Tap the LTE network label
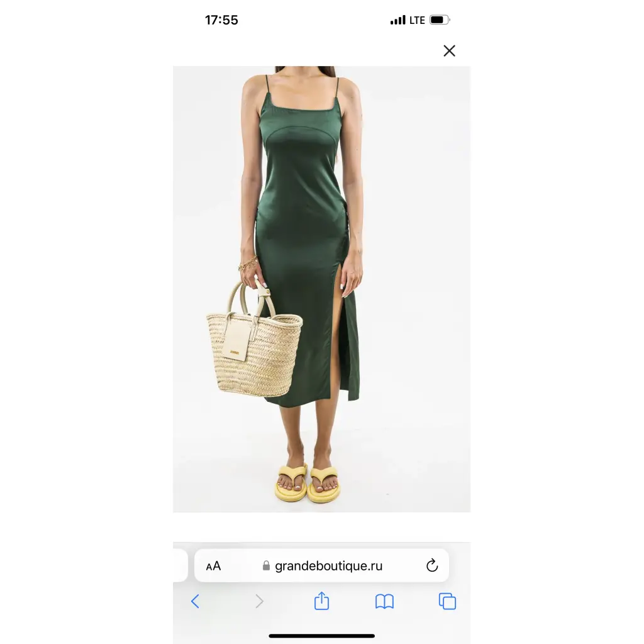The width and height of the screenshot is (644, 644). (417, 20)
